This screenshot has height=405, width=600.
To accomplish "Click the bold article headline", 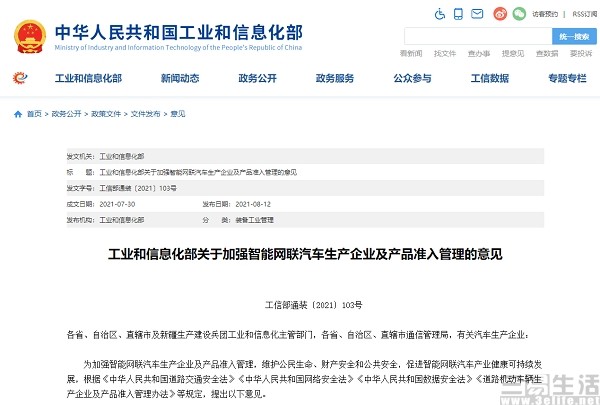I will coord(305,254).
